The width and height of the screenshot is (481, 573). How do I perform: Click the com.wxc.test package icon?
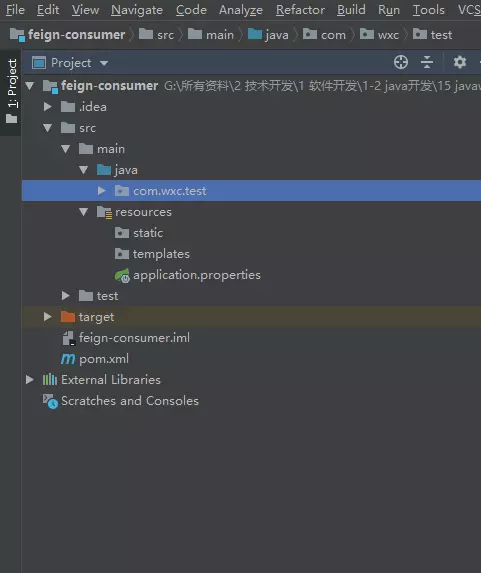(x=122, y=191)
